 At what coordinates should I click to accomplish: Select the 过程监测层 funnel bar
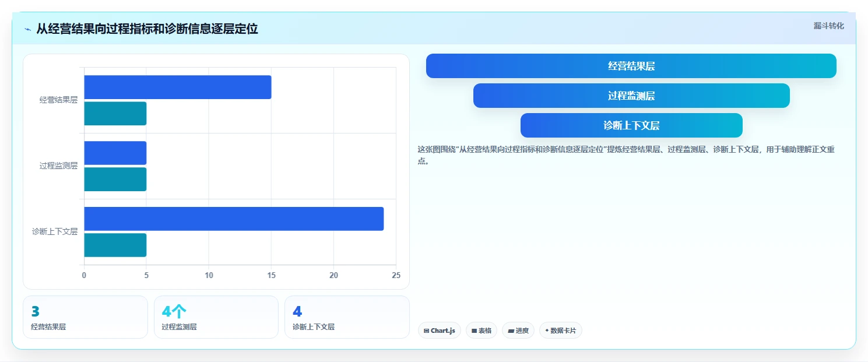[x=631, y=96]
